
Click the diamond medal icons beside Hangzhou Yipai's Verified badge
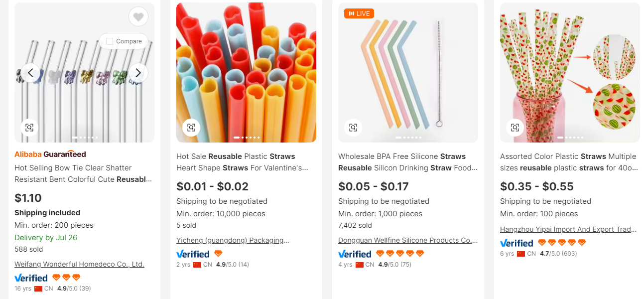[x=562, y=243]
